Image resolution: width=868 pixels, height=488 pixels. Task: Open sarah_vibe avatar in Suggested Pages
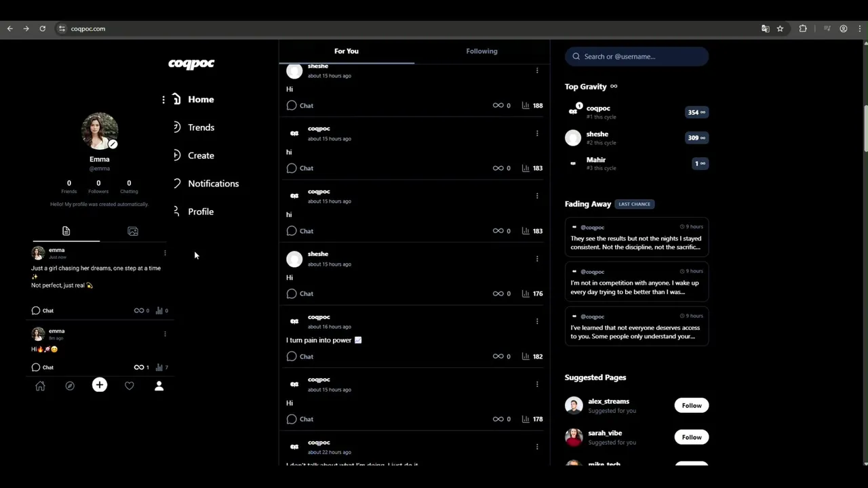point(574,437)
